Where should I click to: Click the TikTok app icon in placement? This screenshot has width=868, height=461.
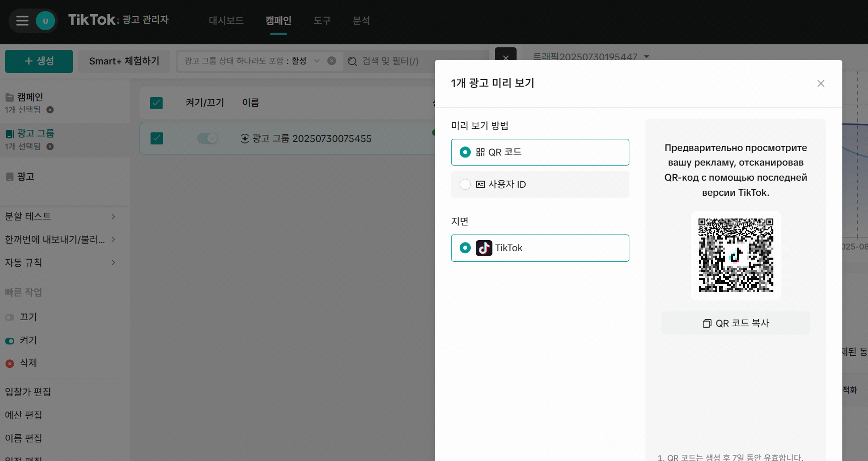click(484, 248)
